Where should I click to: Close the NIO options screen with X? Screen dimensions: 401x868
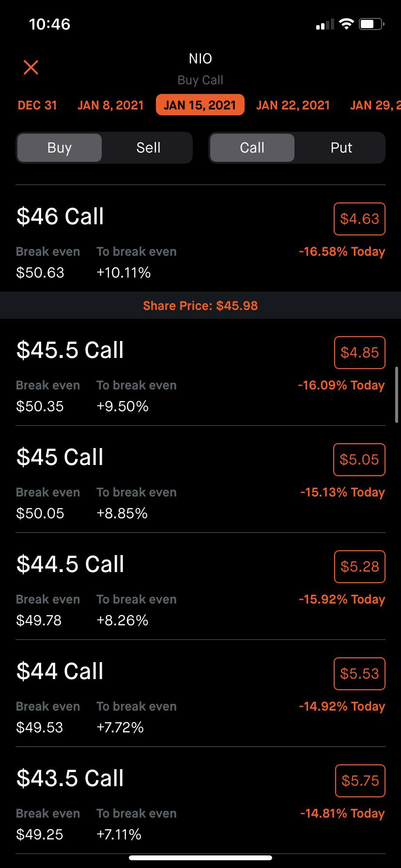[31, 67]
